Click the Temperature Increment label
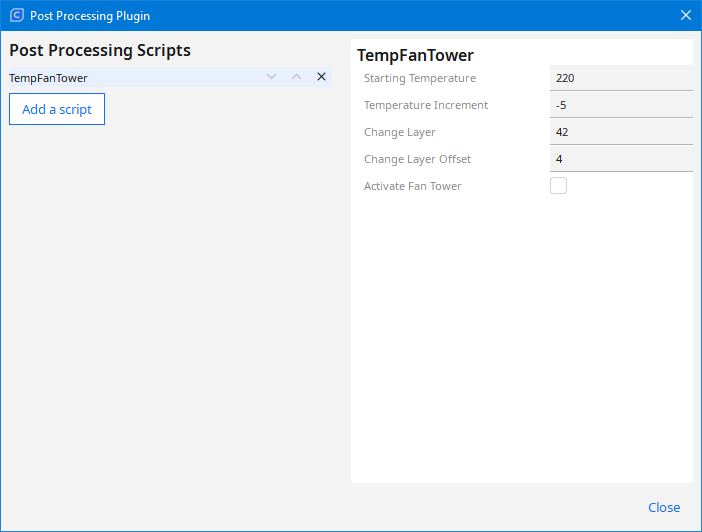This screenshot has width=702, height=532. point(426,105)
